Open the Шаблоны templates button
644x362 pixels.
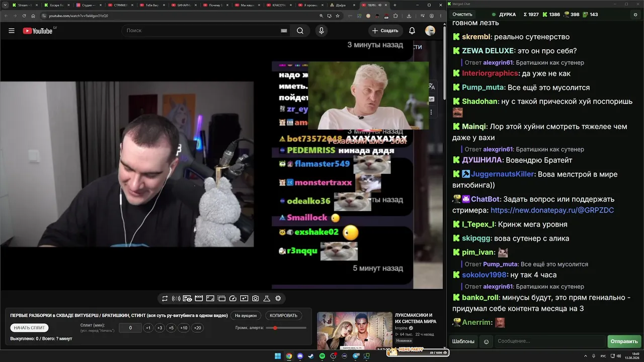463,341
